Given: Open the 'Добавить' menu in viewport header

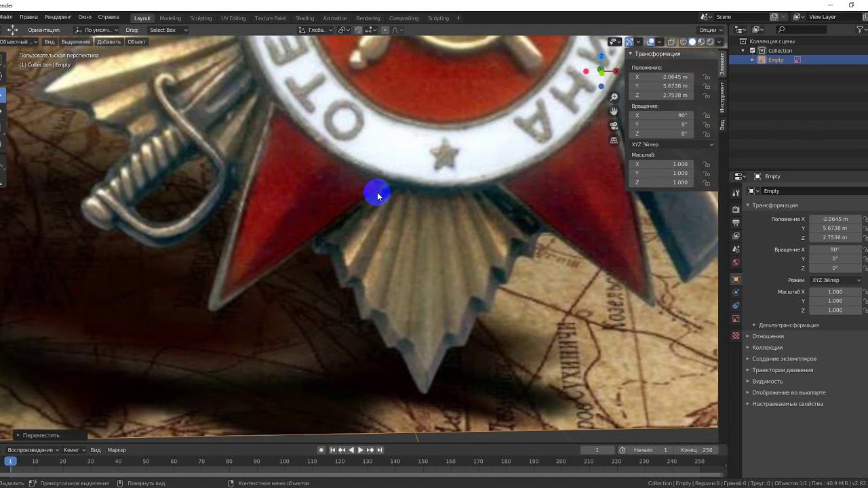Looking at the screenshot, I should 108,42.
